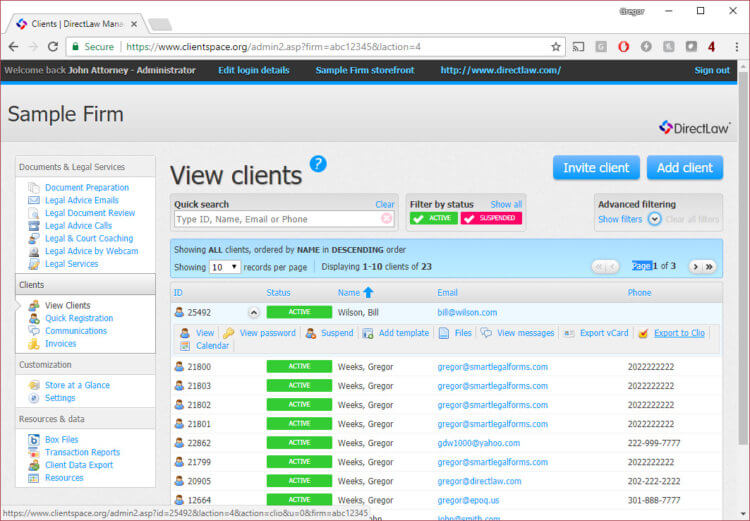Click phone number 301-888-7777
Viewport: 750px width, 521px height.
[654, 500]
